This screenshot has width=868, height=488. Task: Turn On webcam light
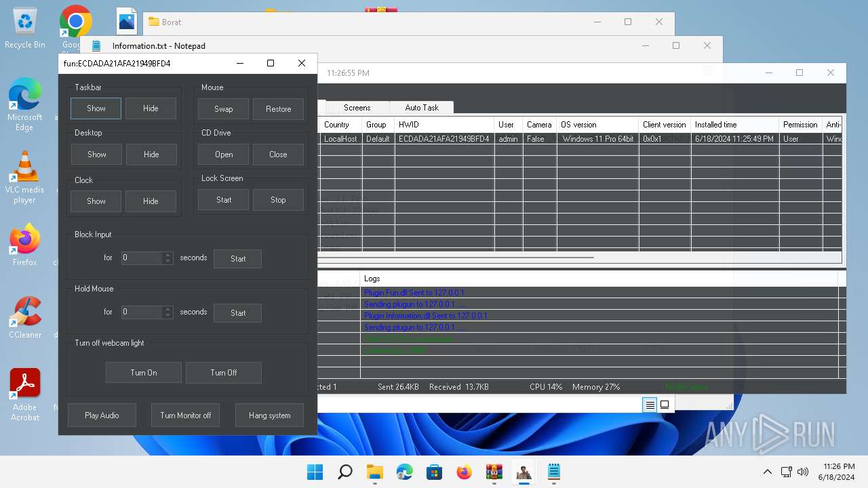click(143, 373)
